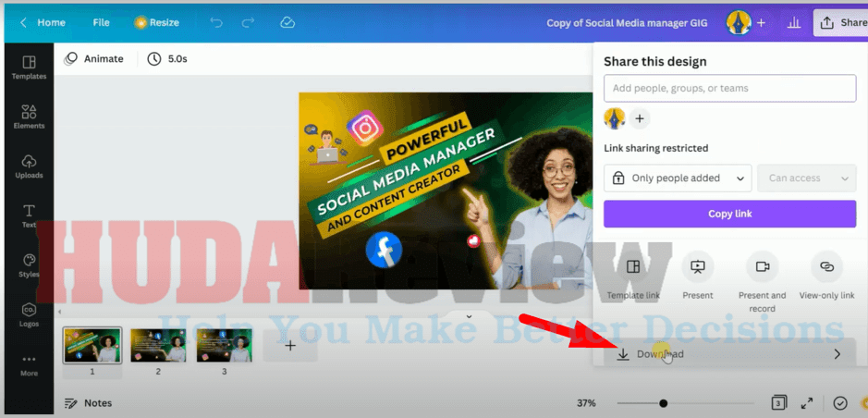Open the More sidebar options
The width and height of the screenshot is (868, 418).
29,364
